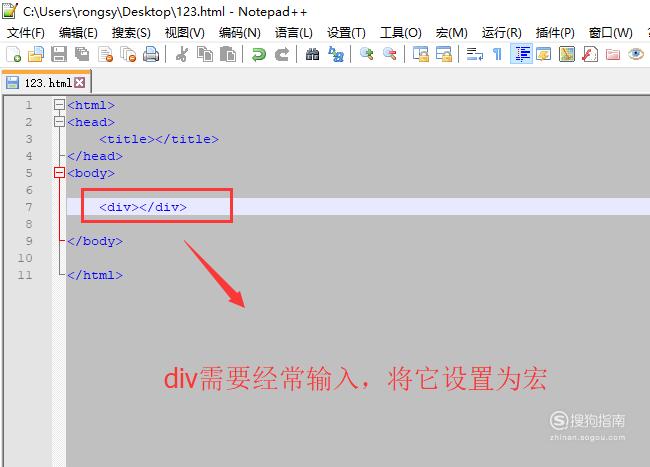650x467 pixels.
Task: Click the Close All documents icon
Action: coord(128,54)
